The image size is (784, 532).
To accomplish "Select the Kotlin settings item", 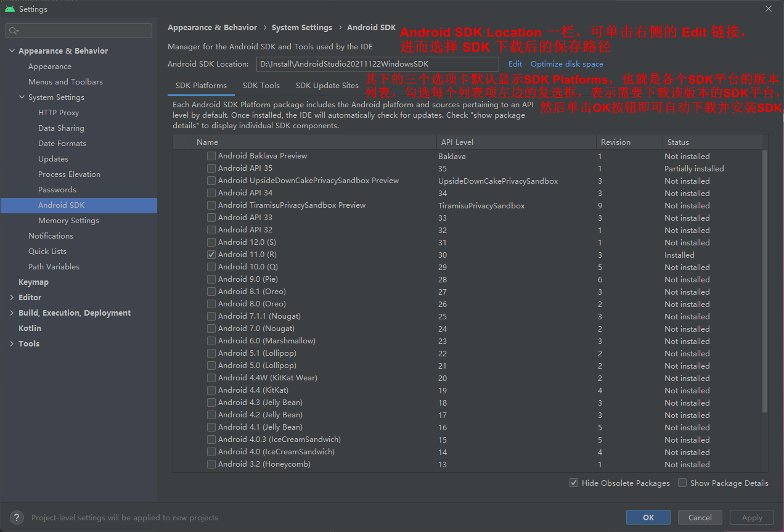I will pos(30,329).
